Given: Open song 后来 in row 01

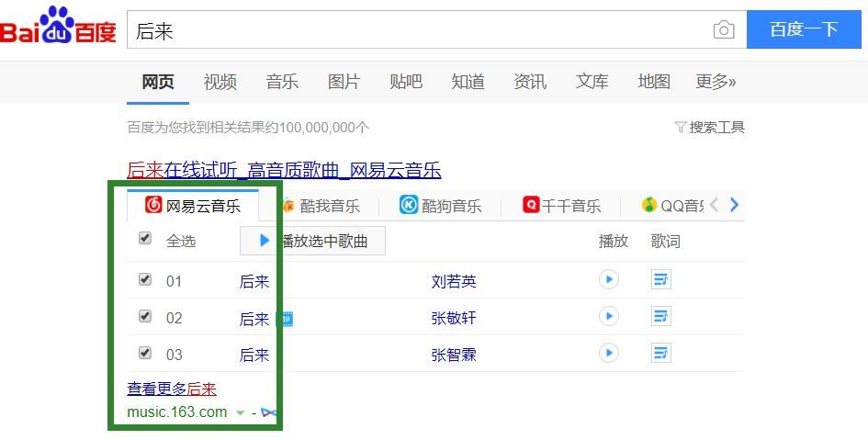Looking at the screenshot, I should tap(254, 281).
